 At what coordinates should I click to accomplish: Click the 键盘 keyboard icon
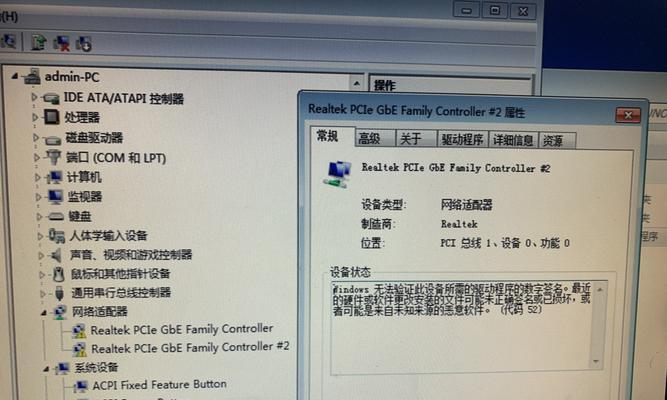(56, 217)
